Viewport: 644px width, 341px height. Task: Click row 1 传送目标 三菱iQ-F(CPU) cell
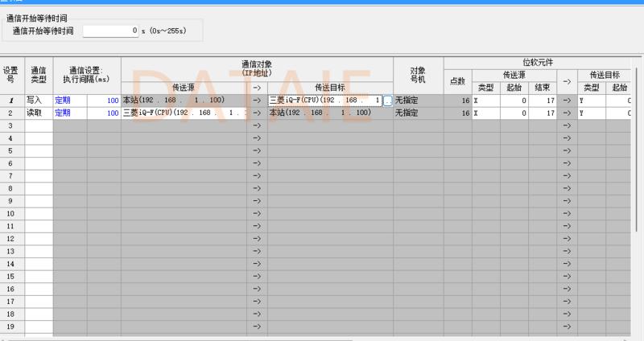coord(325,101)
